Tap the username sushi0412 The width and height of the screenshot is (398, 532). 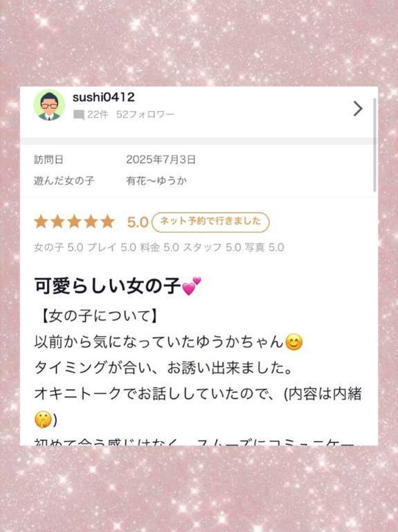click(x=104, y=98)
